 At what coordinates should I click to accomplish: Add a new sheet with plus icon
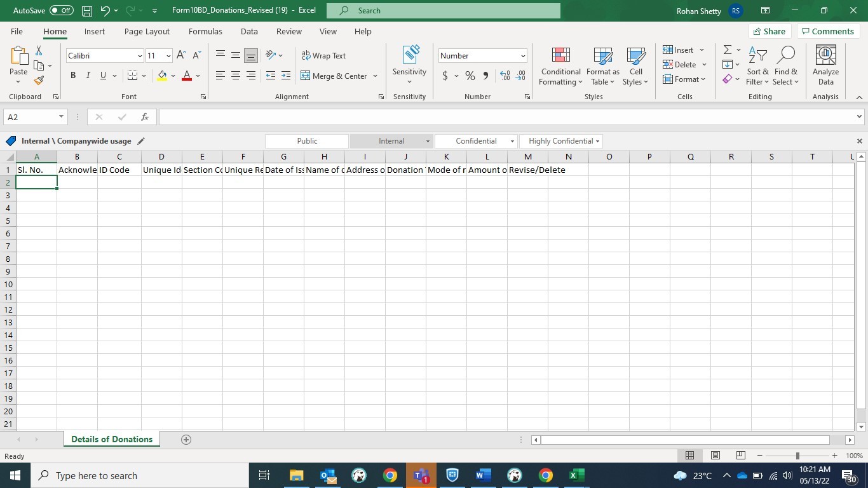(x=186, y=440)
